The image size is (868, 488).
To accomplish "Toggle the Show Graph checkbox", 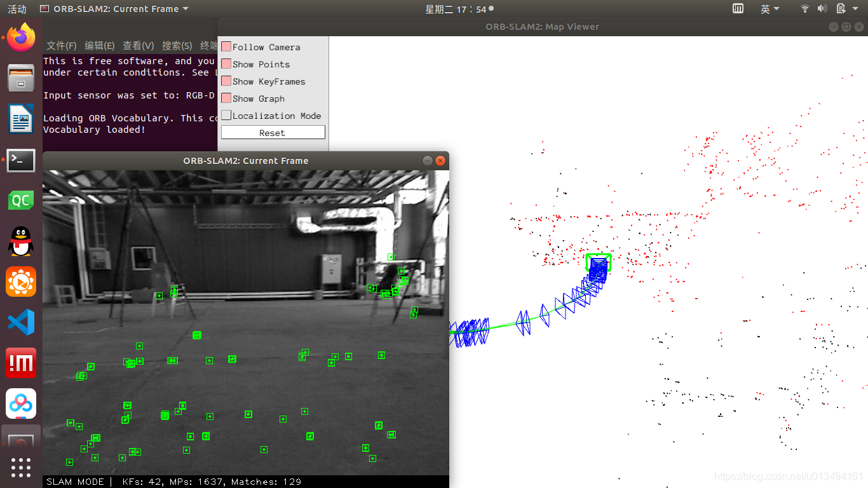I will (226, 98).
